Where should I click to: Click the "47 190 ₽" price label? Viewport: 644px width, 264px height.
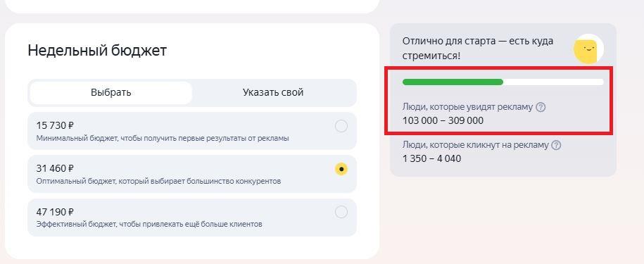[x=55, y=212]
